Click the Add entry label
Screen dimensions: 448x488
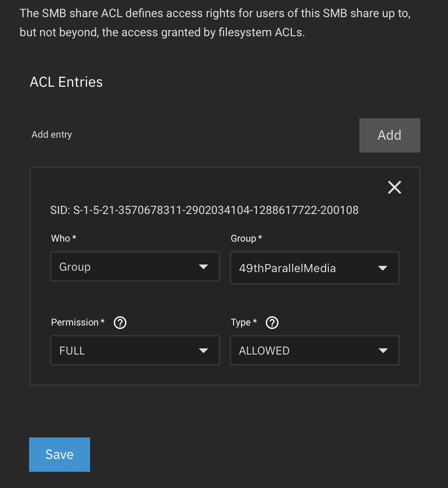tap(51, 134)
